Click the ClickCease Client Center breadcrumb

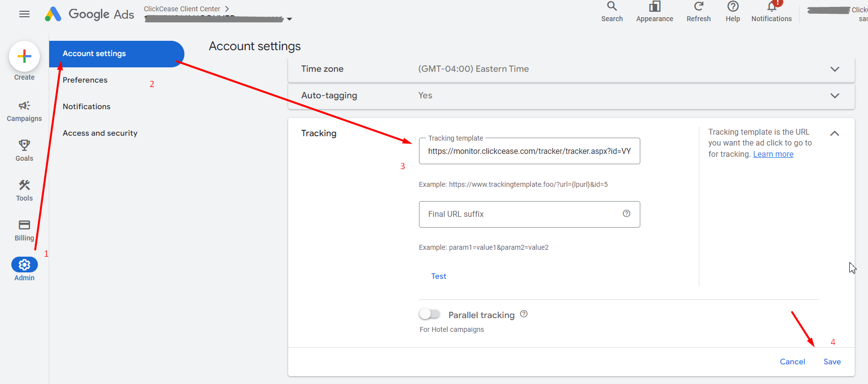pyautogui.click(x=182, y=9)
